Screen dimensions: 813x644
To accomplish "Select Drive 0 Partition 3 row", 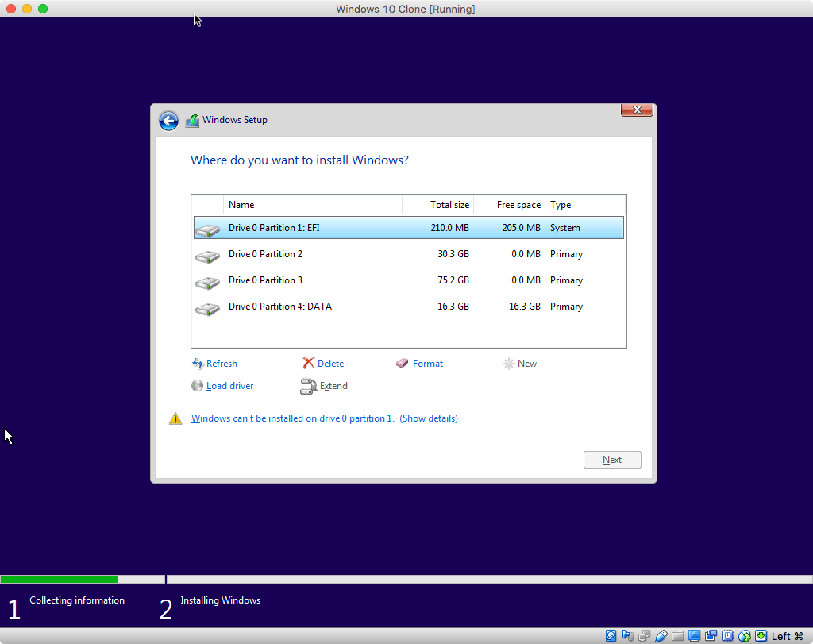I will tap(409, 280).
